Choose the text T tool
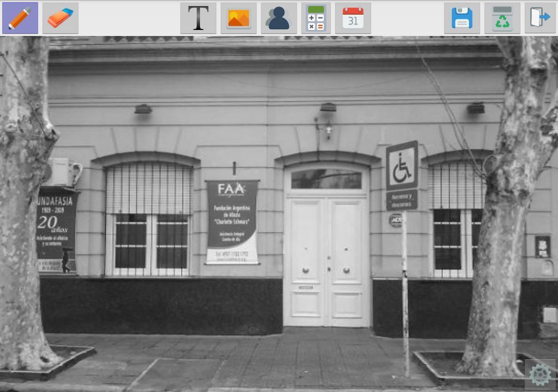 pos(198,18)
